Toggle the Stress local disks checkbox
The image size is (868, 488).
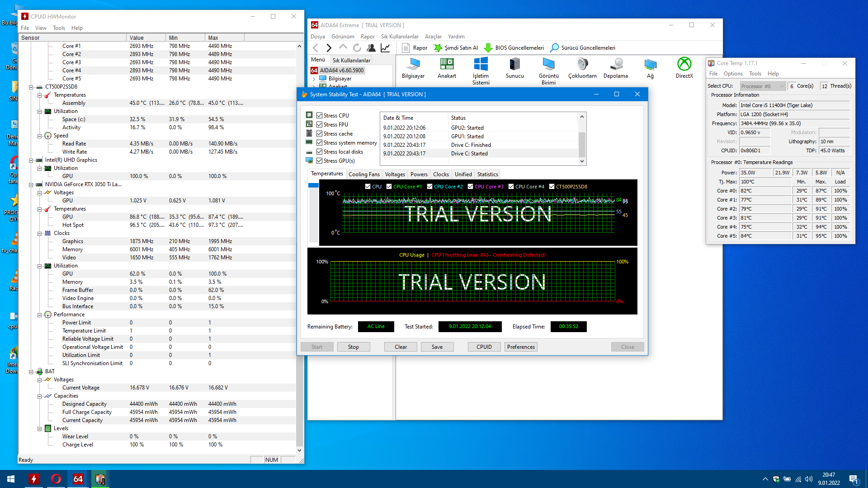pyautogui.click(x=320, y=152)
